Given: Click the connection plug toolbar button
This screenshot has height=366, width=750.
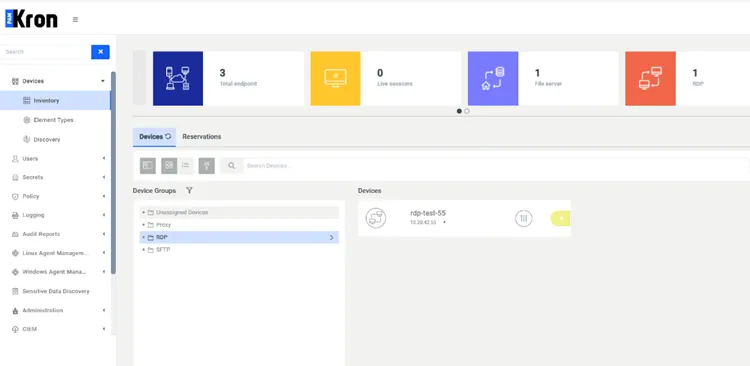Looking at the screenshot, I should coord(207,166).
